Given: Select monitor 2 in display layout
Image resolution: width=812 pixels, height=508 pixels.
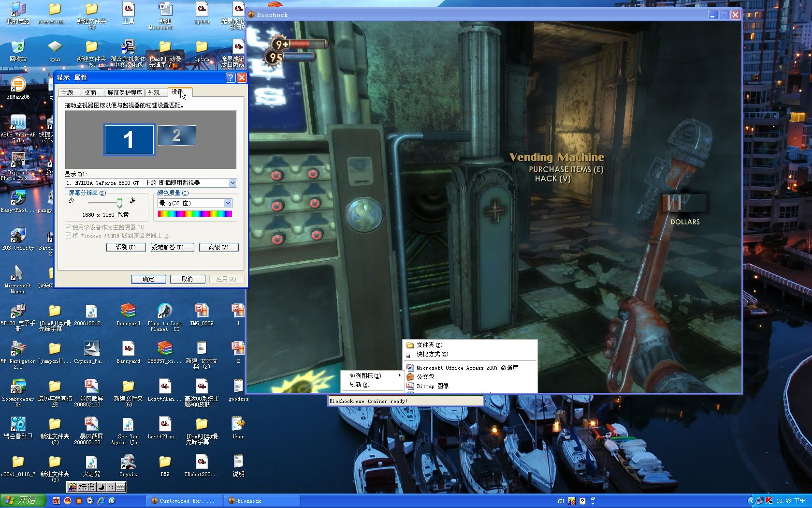Looking at the screenshot, I should [x=176, y=135].
